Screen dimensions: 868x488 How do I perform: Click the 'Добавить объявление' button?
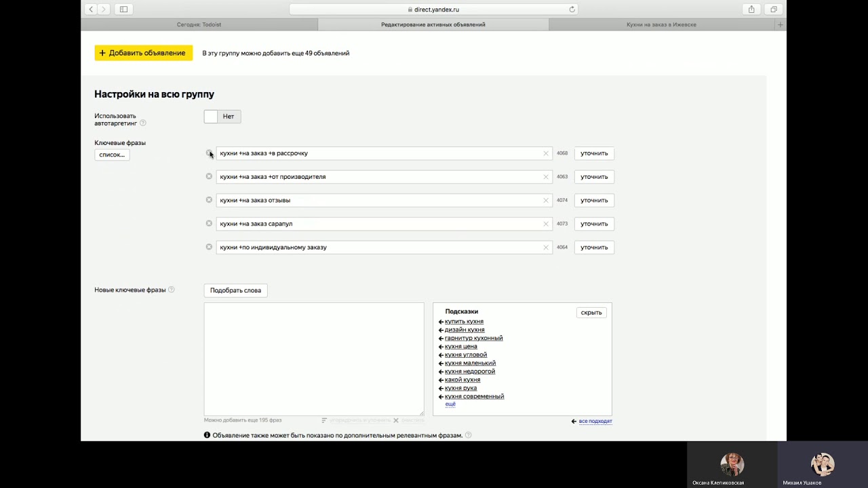click(x=143, y=53)
